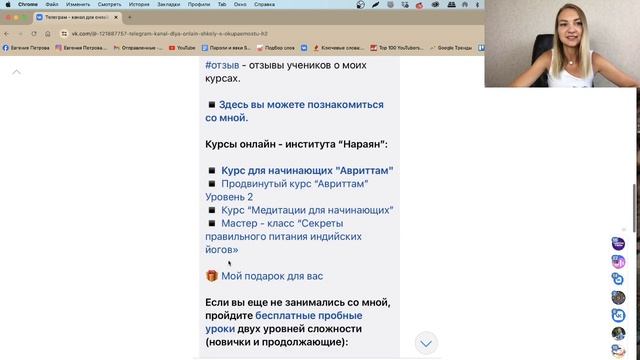Open Instagram bookmark Евгения Петрова

click(81, 48)
